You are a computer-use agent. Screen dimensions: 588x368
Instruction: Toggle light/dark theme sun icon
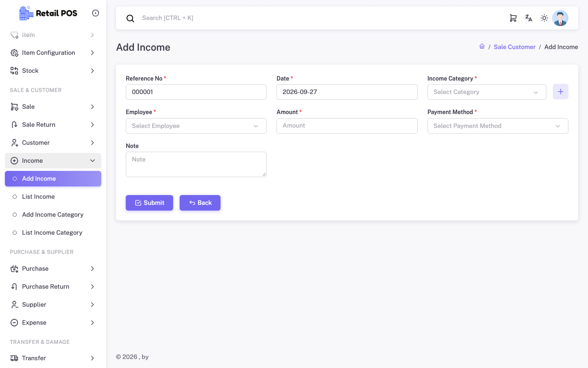point(544,18)
